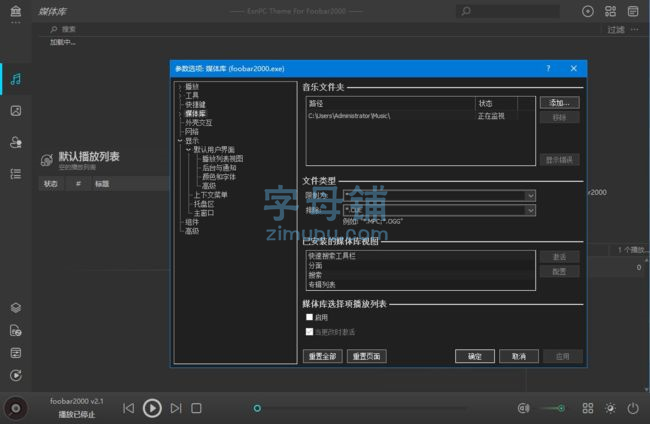This screenshot has height=424, width=650.
Task: Open the 限制为 dropdown arrow
Action: [531, 196]
